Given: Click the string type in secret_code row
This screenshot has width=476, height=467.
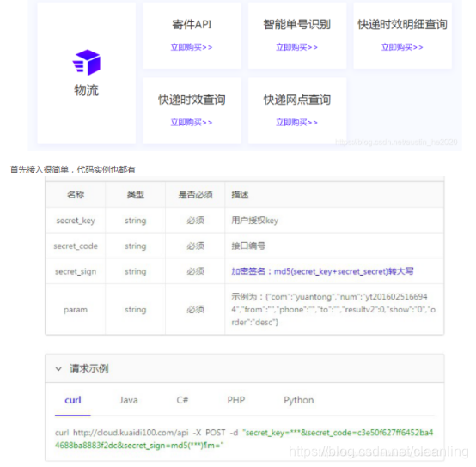Looking at the screenshot, I should tap(136, 246).
